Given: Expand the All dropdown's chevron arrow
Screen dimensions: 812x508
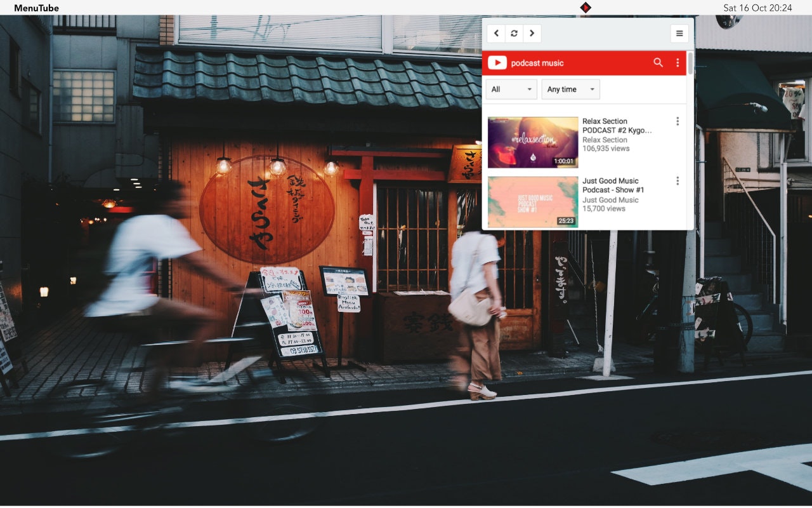Looking at the screenshot, I should click(x=529, y=89).
